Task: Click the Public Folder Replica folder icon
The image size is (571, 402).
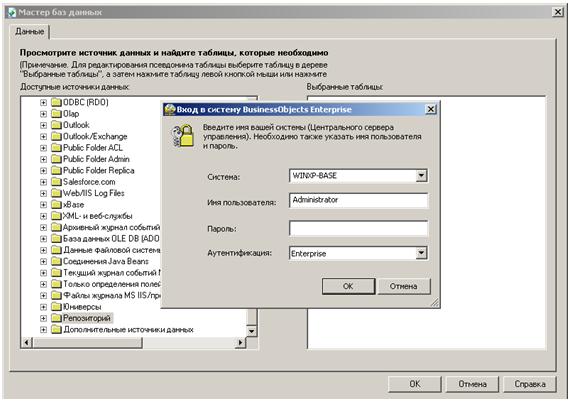Action: [x=56, y=170]
